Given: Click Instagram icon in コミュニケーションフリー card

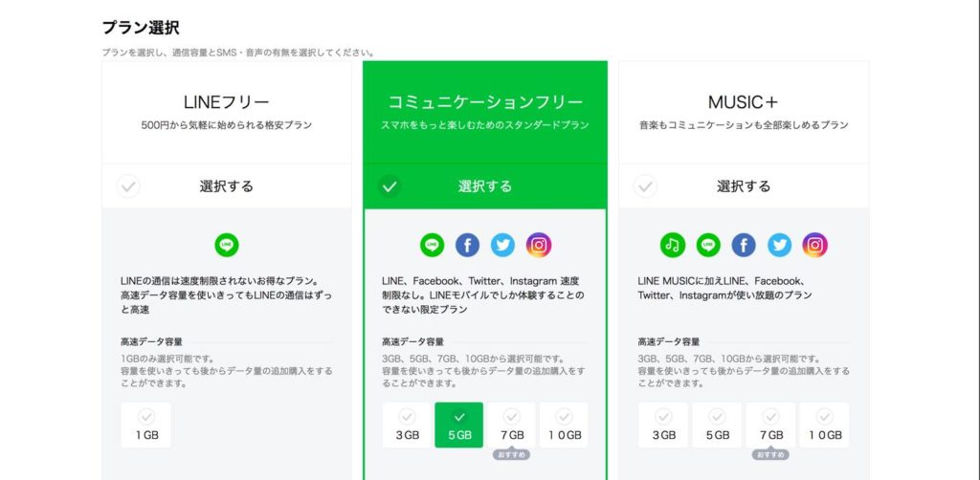Looking at the screenshot, I should pos(539,245).
